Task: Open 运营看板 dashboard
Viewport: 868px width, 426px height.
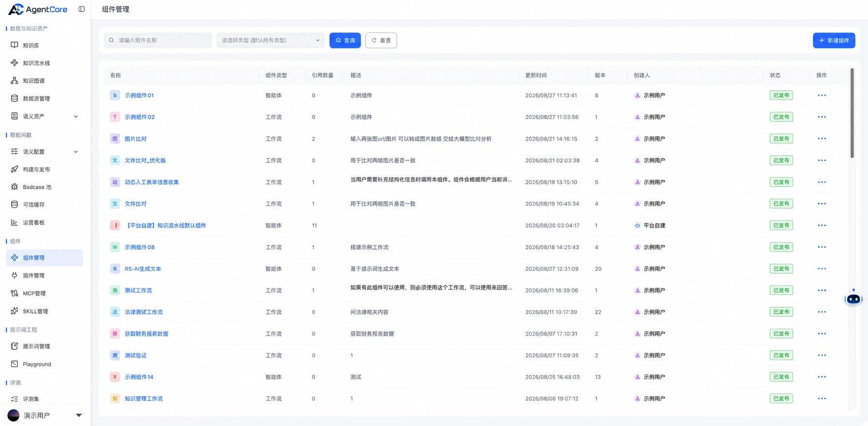Action: (34, 223)
